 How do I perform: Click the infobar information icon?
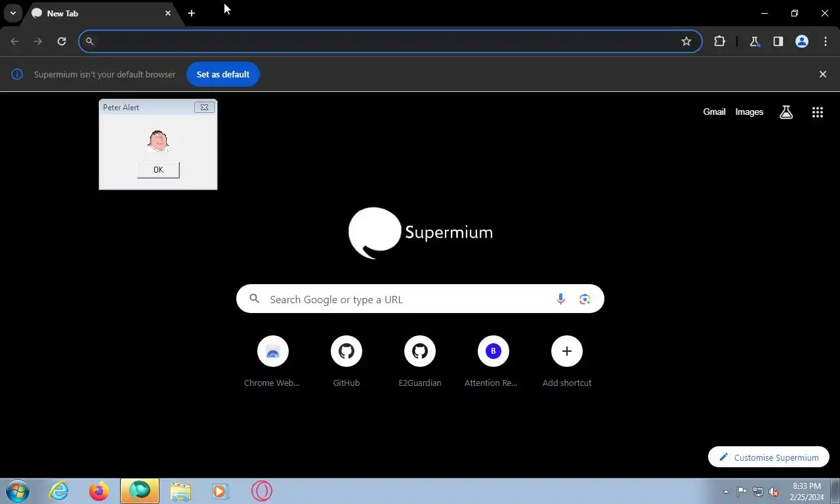coord(17,74)
